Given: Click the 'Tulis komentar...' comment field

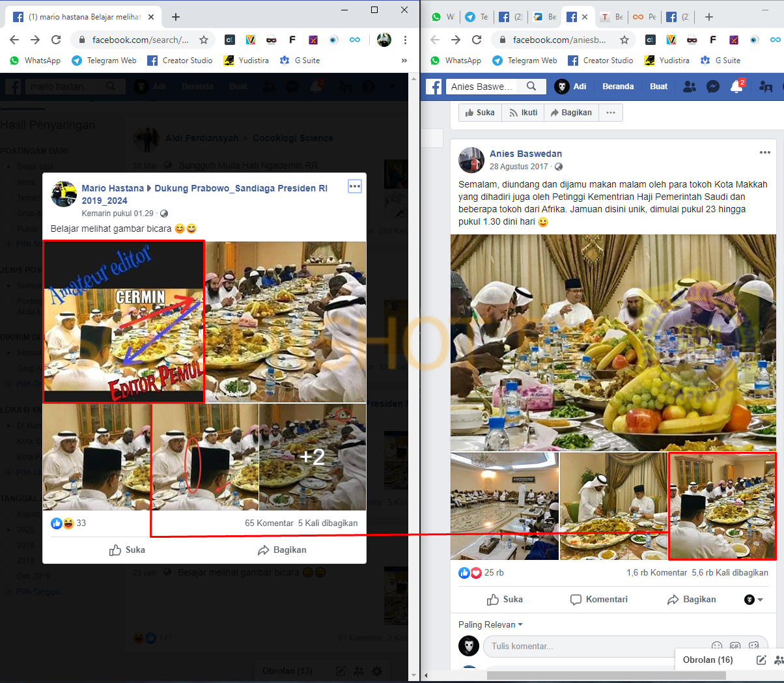Looking at the screenshot, I should pos(625,646).
